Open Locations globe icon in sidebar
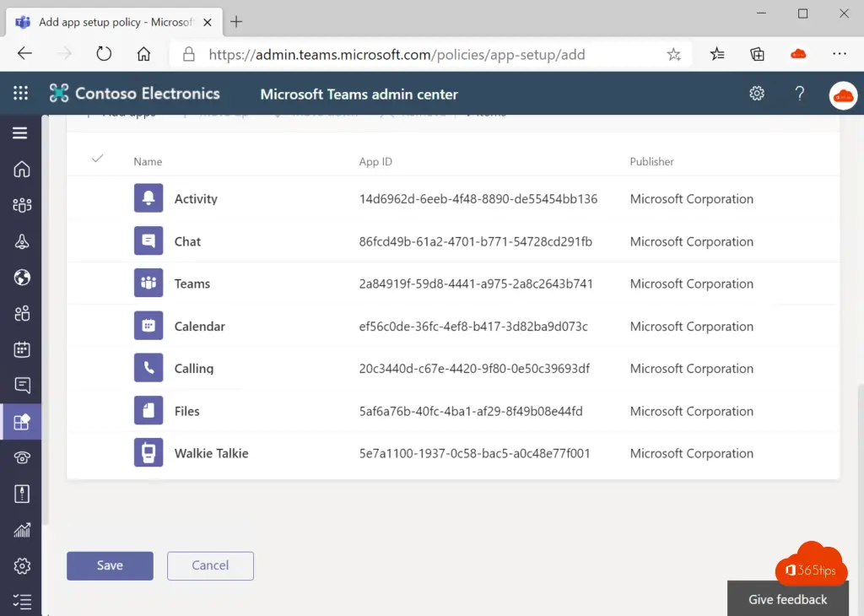The height and width of the screenshot is (616, 864). coord(21,277)
